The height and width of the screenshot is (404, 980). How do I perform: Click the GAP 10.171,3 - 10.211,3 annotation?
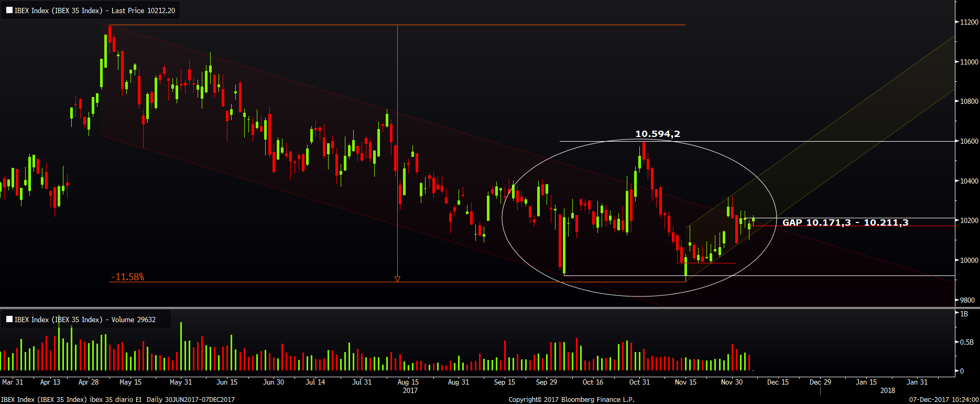point(845,222)
